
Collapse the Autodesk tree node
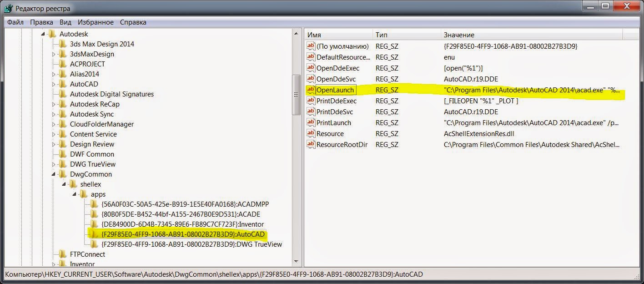click(x=43, y=34)
